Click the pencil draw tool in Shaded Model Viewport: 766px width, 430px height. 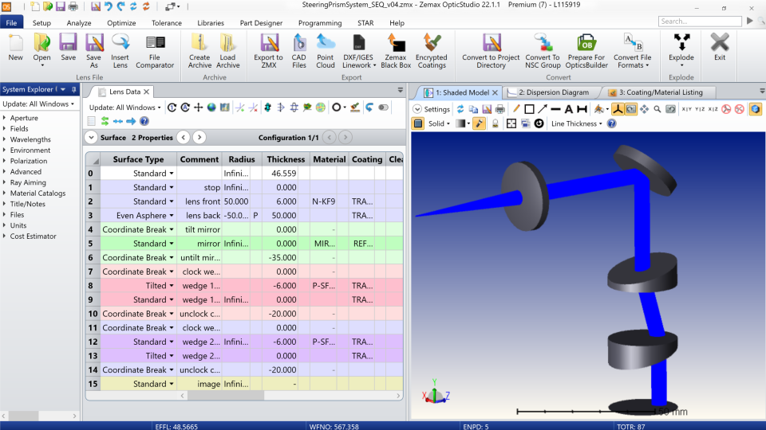pyautogui.click(x=516, y=109)
